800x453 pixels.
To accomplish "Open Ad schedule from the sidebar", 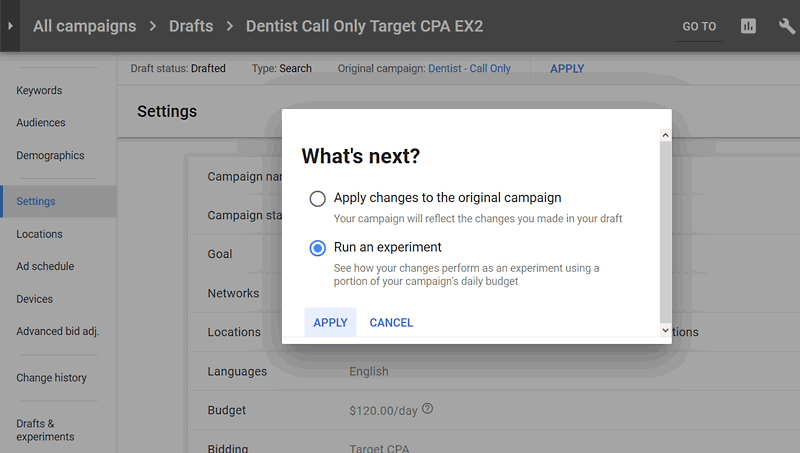I will tap(45, 266).
